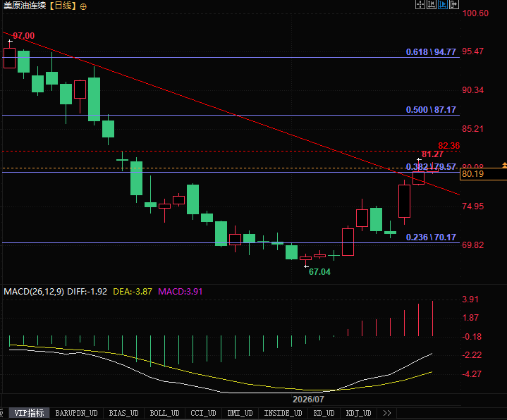Click the 0.618 \ 94.77 Fibonacci label

point(431,51)
